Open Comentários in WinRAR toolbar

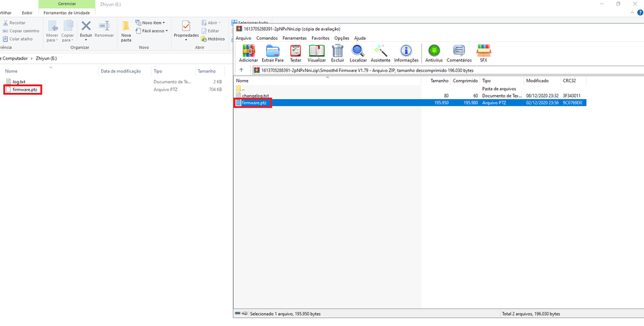459,53
